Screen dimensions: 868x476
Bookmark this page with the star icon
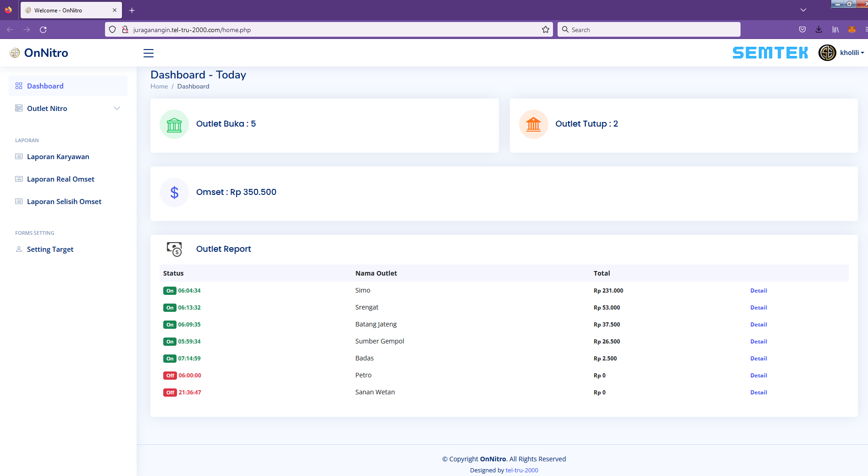click(x=545, y=30)
